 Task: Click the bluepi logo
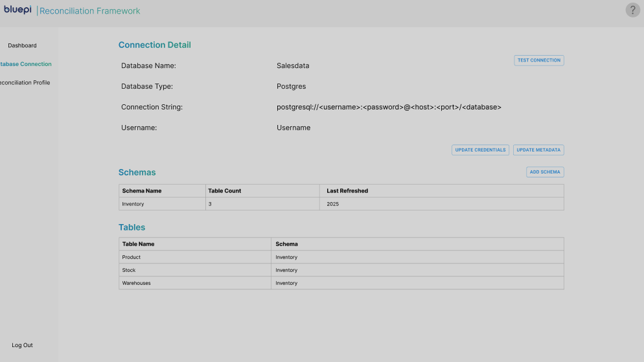click(17, 10)
